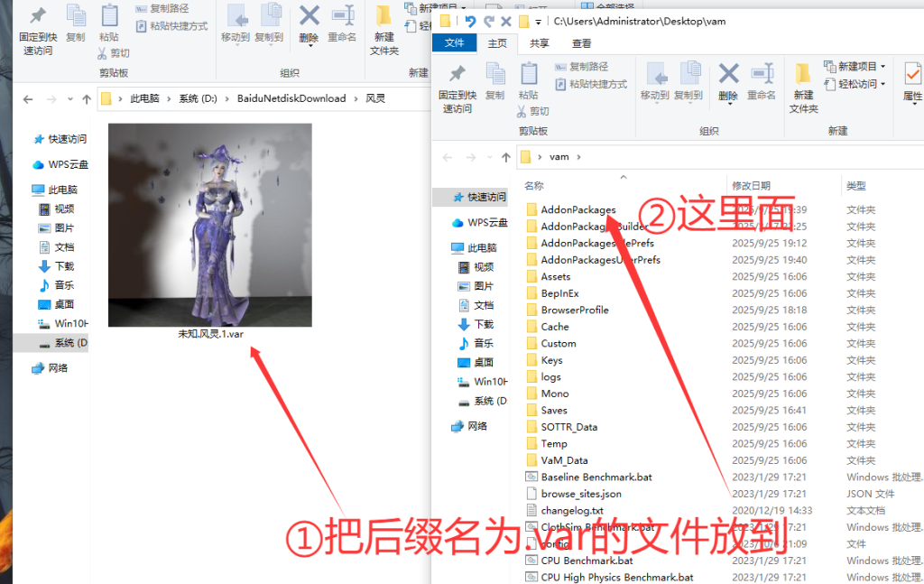
Task: Switch to the 查看 (View) ribbon tab
Action: pos(581,42)
